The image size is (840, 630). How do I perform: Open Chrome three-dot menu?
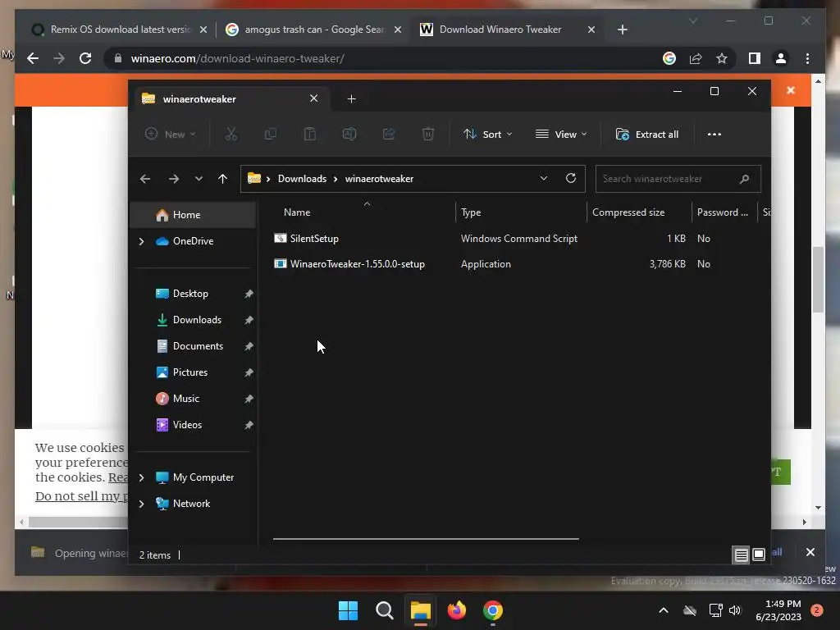(807, 58)
